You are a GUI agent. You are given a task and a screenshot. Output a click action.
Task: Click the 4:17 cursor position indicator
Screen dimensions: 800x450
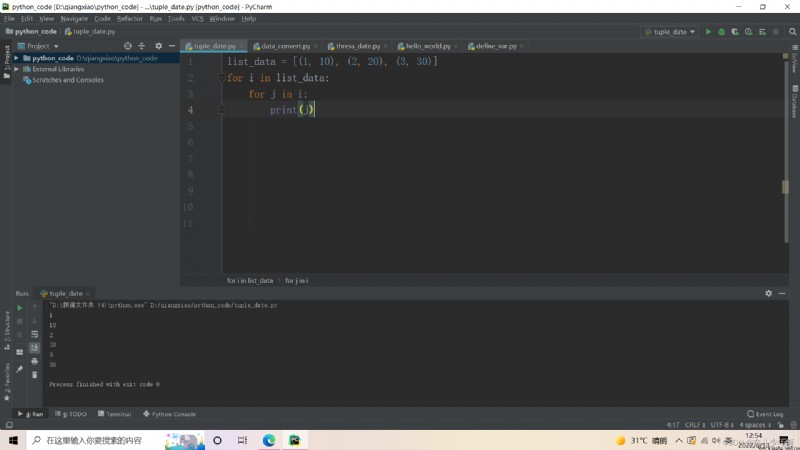(x=673, y=425)
